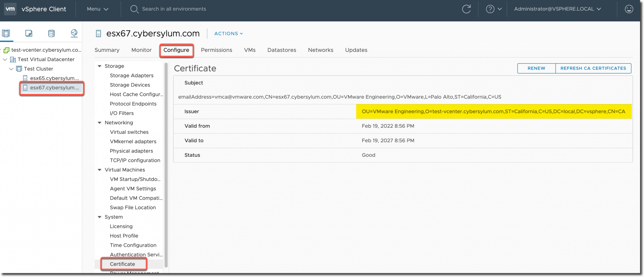Click the RENEW button
Screen dimensions: 644x277
[x=536, y=68]
